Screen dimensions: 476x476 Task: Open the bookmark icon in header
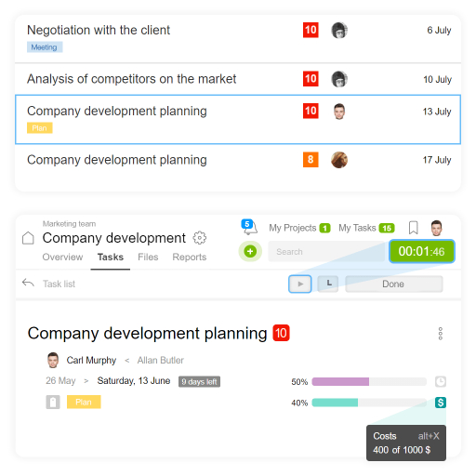(x=413, y=228)
